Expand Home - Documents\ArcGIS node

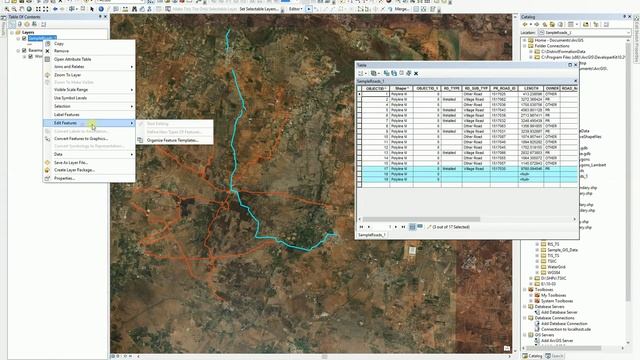point(525,40)
